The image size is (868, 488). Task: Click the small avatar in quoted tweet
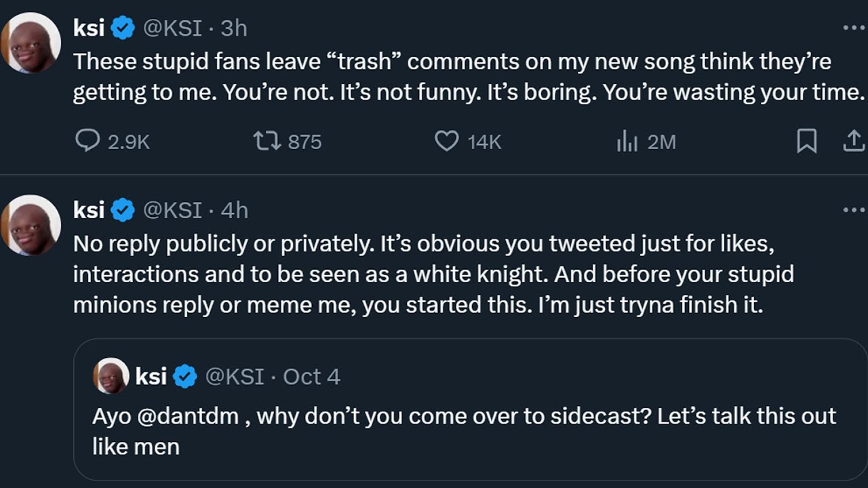[x=111, y=375]
